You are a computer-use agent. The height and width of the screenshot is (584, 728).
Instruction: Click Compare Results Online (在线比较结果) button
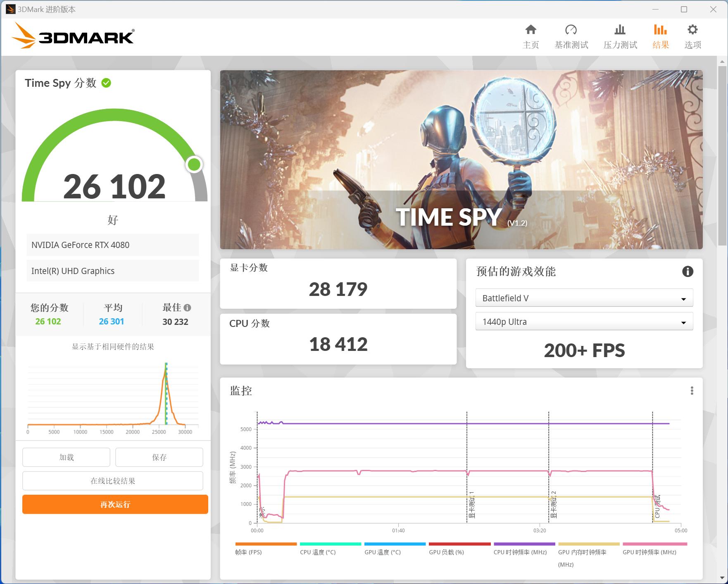(x=113, y=481)
